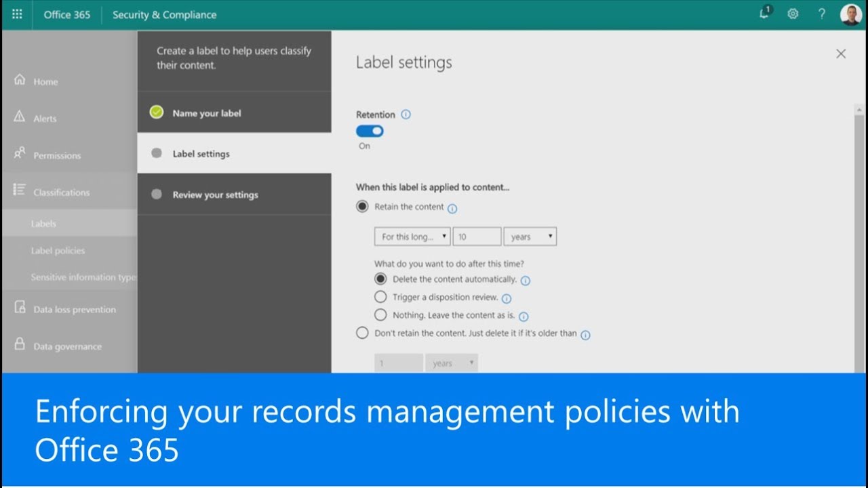Screen dimensions: 868x488
Task: Click the delete-after field showing 1
Action: point(399,363)
